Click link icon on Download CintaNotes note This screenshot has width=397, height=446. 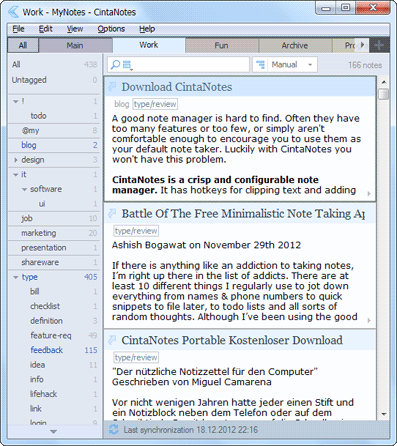tap(112, 87)
